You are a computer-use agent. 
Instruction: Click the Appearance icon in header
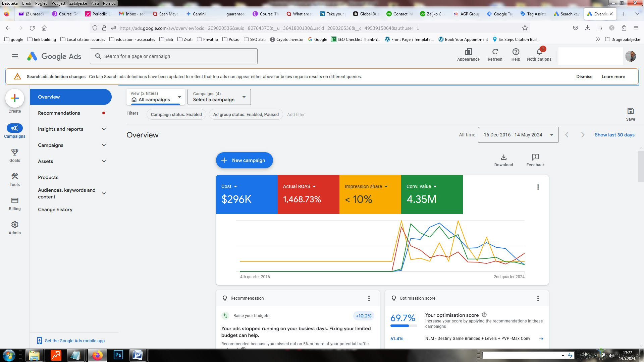tap(468, 52)
